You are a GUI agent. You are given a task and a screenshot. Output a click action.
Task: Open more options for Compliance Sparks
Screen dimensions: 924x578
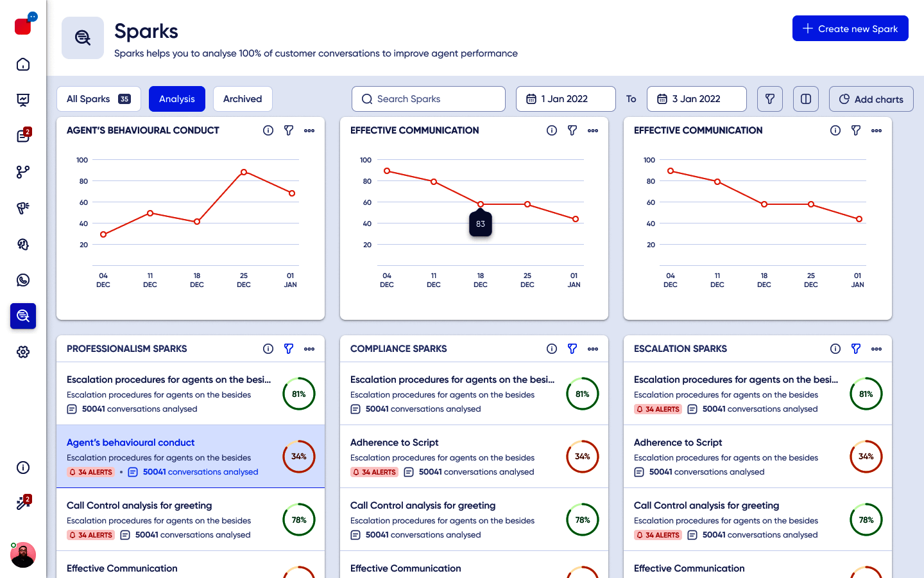pos(593,349)
